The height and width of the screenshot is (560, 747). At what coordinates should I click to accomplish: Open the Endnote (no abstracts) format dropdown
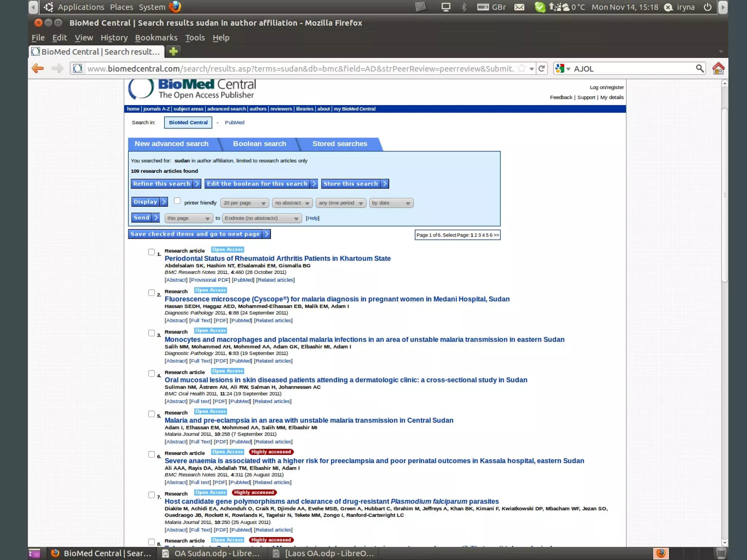[x=262, y=218]
